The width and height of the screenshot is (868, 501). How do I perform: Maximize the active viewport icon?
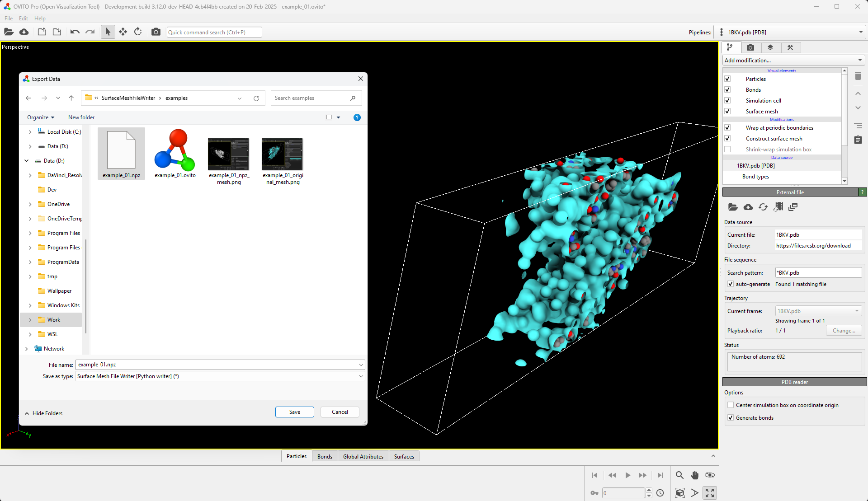[710, 493]
